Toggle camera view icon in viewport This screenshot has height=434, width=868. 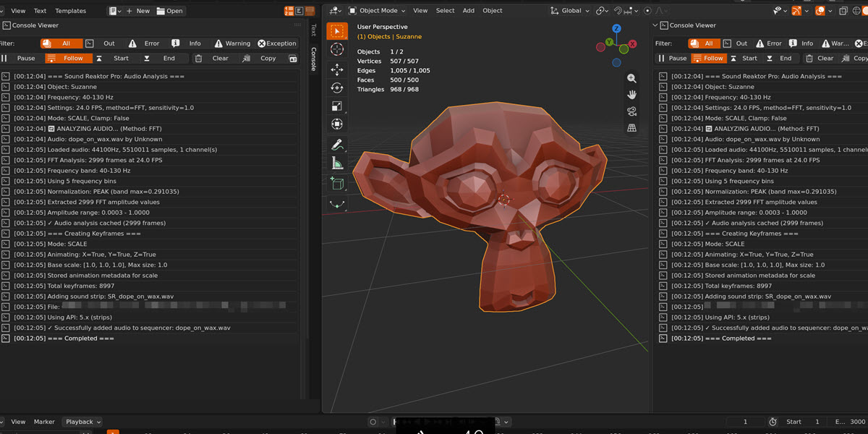point(631,111)
